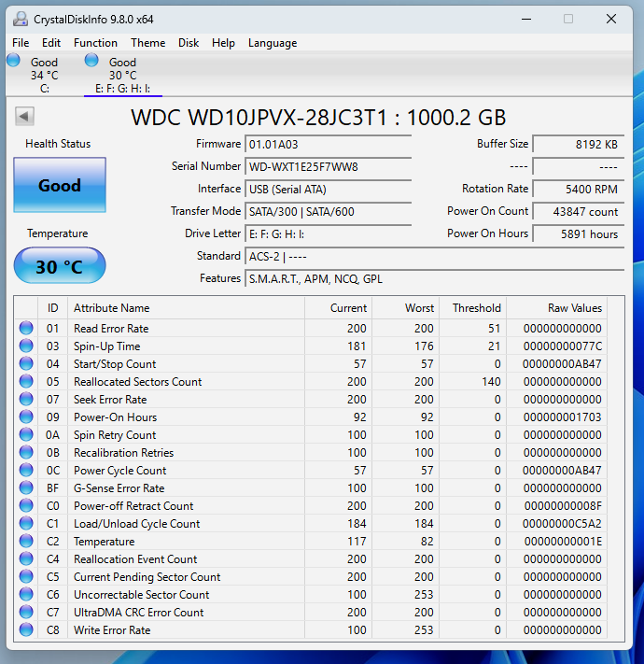Click status orb of Spin Retry Count row
644x664 pixels.
click(26, 435)
